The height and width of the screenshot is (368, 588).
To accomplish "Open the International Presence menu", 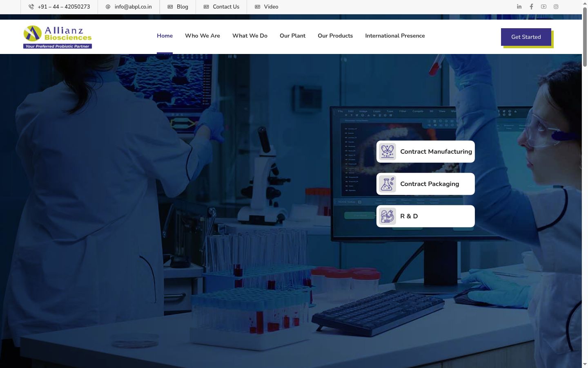I will 395,36.
